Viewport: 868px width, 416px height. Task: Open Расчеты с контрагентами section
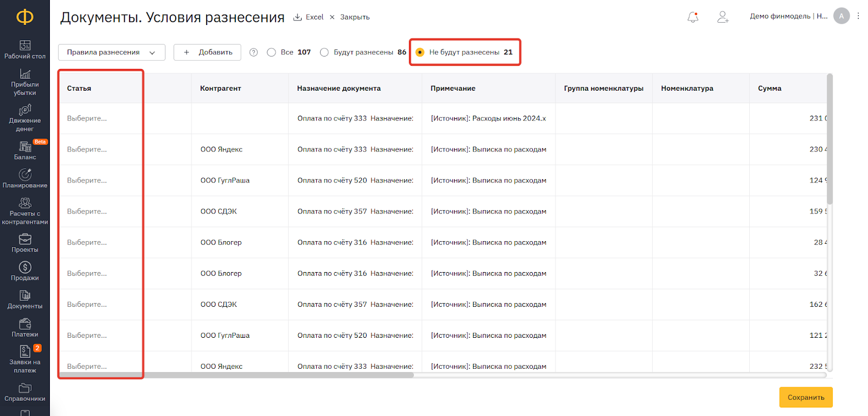[25, 211]
